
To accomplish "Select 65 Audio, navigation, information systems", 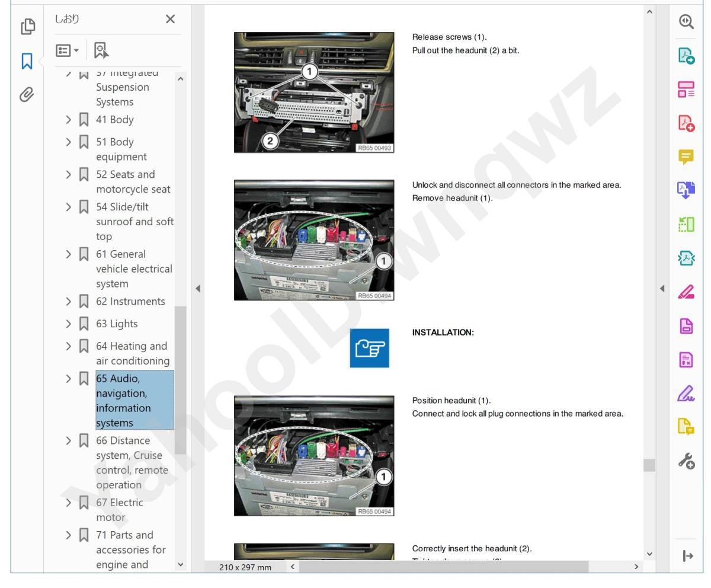I will coord(134,401).
